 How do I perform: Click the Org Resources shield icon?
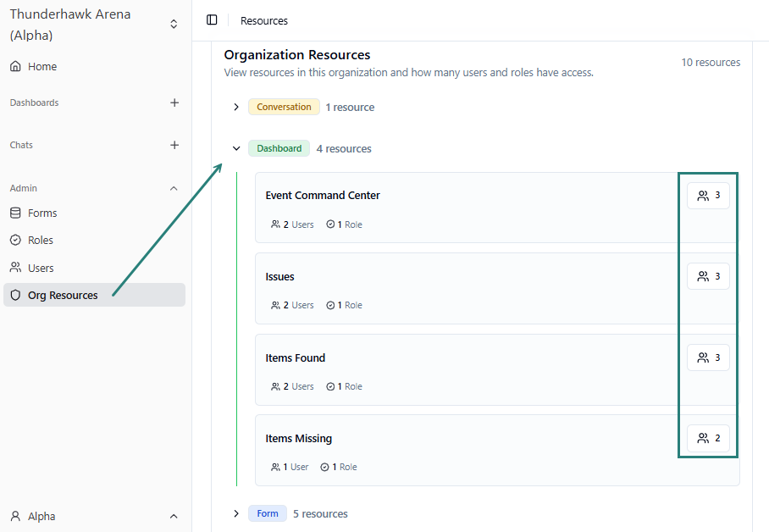(17, 294)
